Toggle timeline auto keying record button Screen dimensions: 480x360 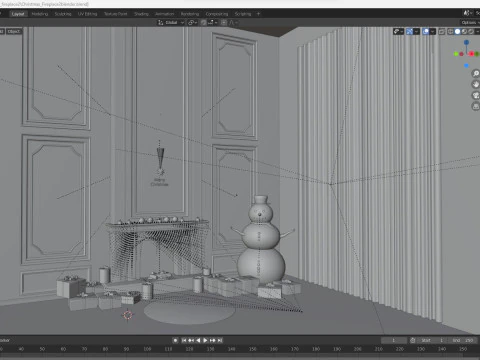click(175, 340)
